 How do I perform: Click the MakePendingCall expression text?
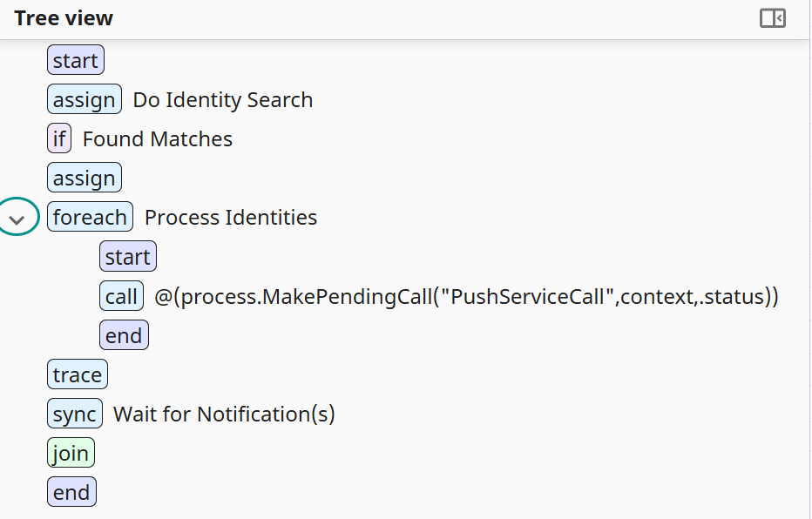point(463,296)
